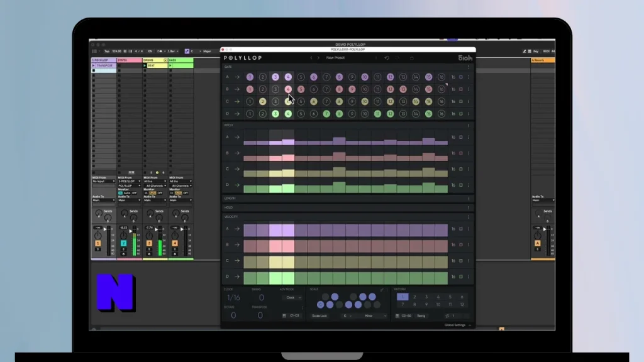Select pattern 3
The height and width of the screenshot is (362, 644).
(x=426, y=297)
